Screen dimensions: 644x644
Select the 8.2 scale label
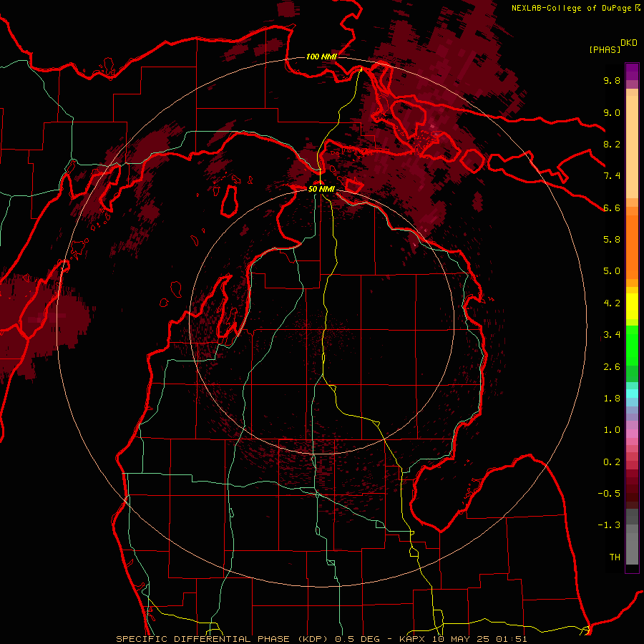click(612, 144)
